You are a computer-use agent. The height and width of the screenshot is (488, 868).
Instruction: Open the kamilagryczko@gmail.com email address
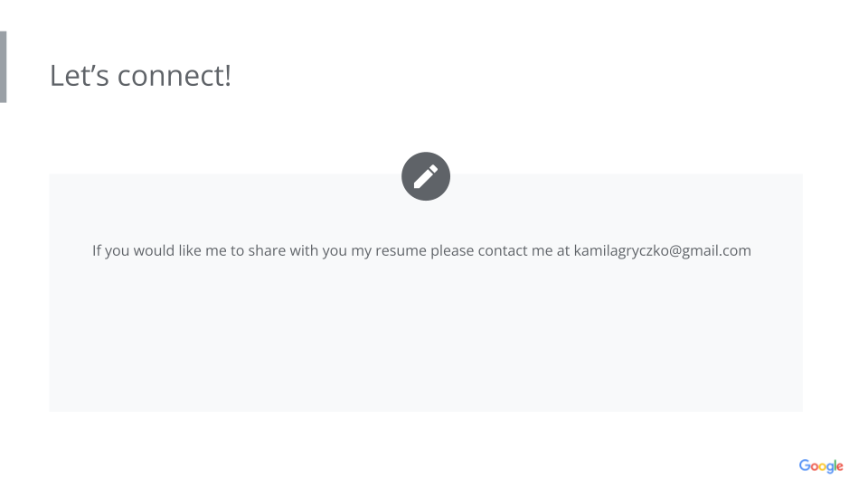[662, 250]
